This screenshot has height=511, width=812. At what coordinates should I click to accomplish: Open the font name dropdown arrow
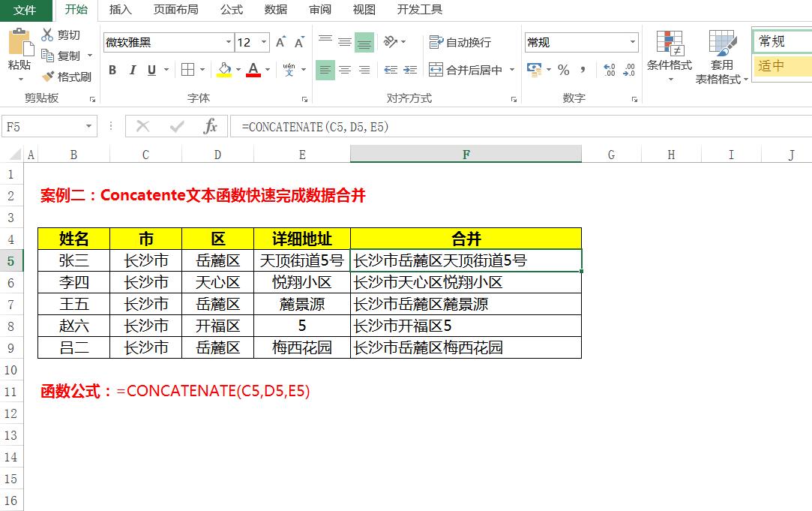tap(229, 42)
